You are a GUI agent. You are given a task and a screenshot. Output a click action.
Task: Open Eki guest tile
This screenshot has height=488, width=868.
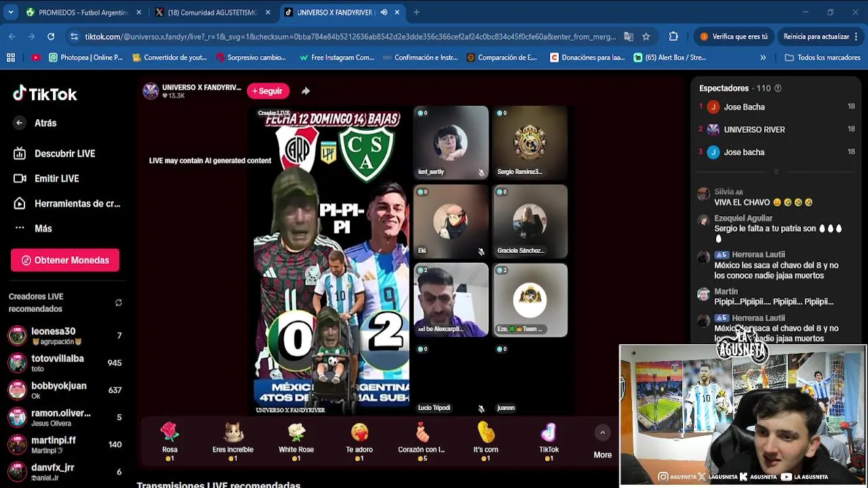(451, 221)
